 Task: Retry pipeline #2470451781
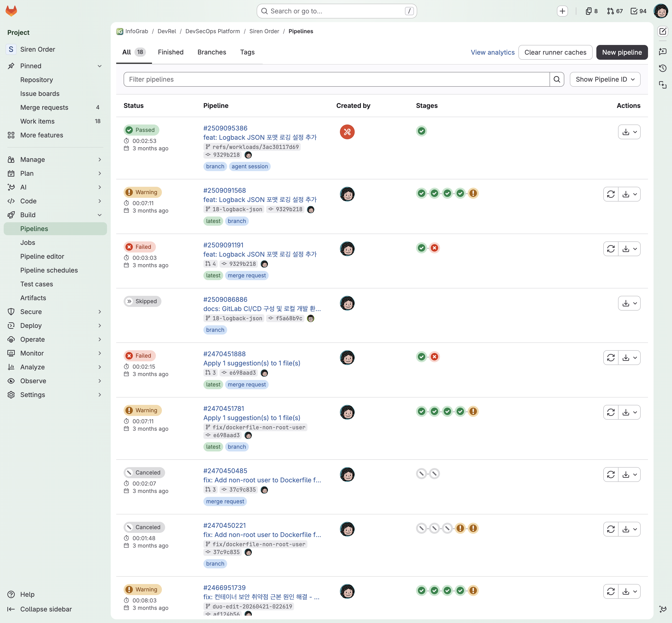pos(611,412)
